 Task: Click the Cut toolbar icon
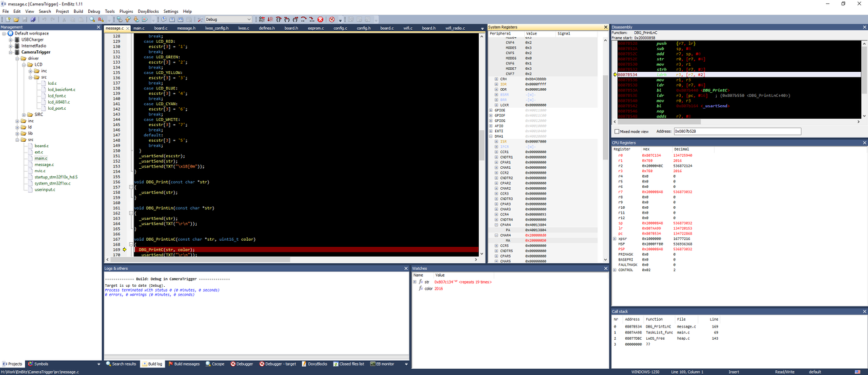pos(64,19)
